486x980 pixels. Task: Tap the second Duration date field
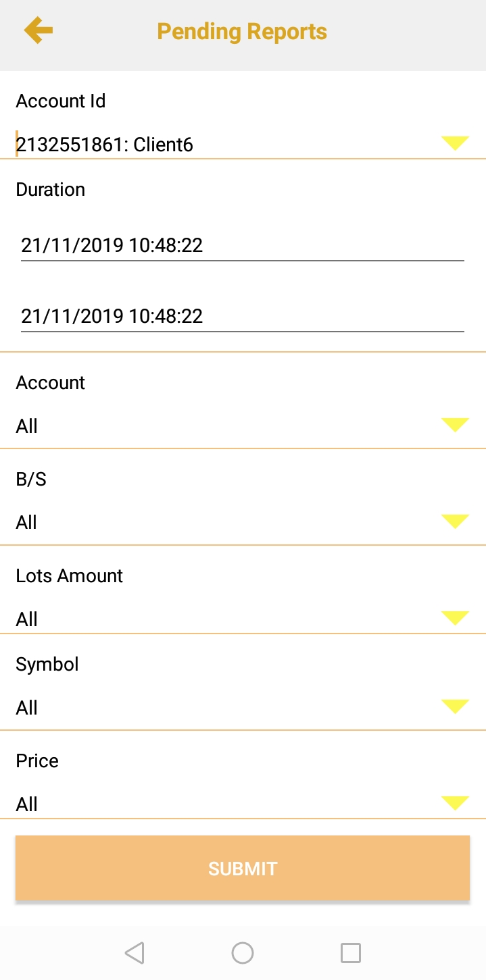pos(242,316)
